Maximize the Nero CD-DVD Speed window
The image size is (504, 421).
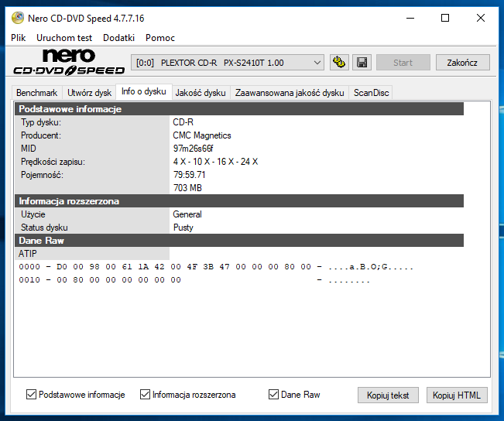[x=445, y=18]
